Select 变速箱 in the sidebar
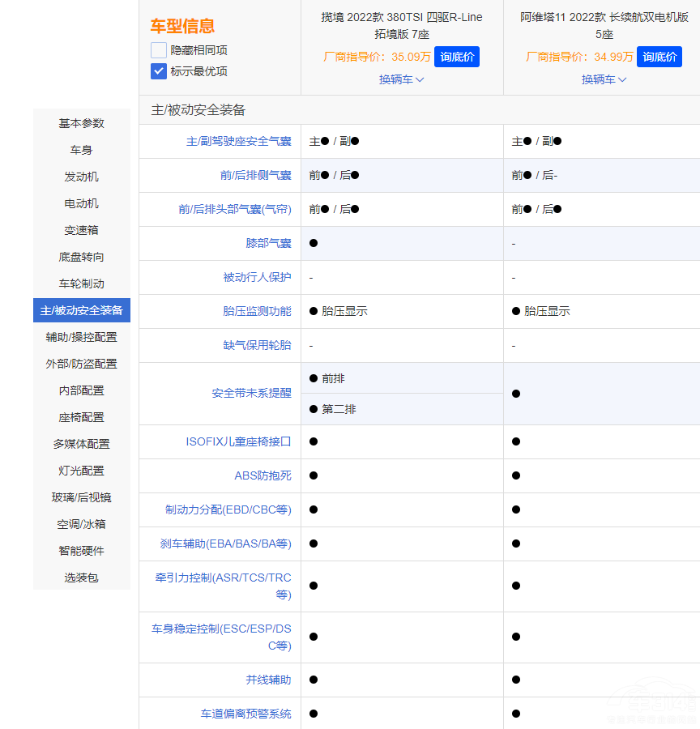The width and height of the screenshot is (700, 729). (81, 230)
